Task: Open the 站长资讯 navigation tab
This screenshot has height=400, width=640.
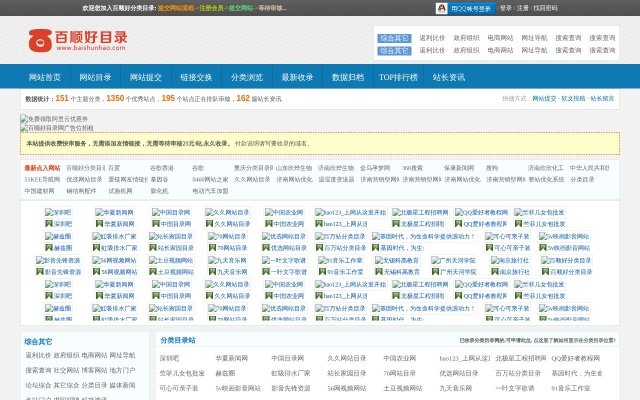Action: click(x=449, y=77)
